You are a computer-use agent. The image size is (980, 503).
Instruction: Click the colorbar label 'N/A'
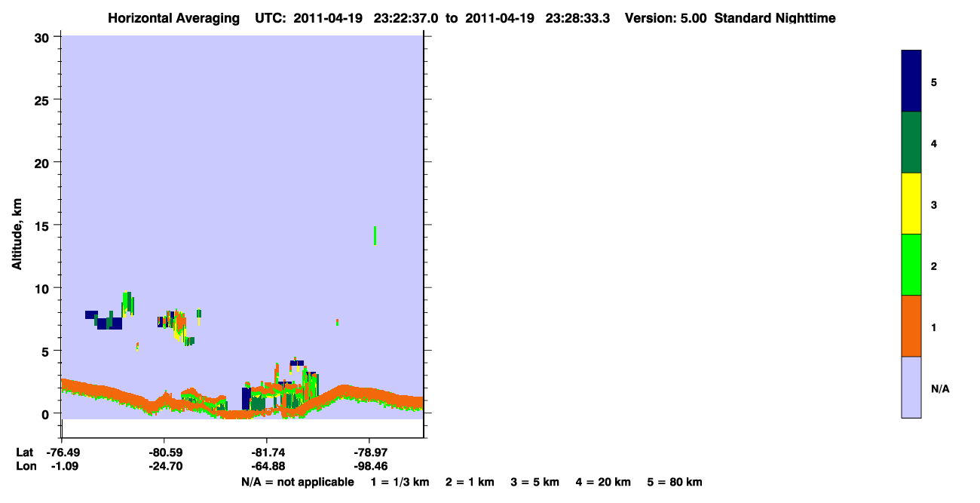(940, 388)
